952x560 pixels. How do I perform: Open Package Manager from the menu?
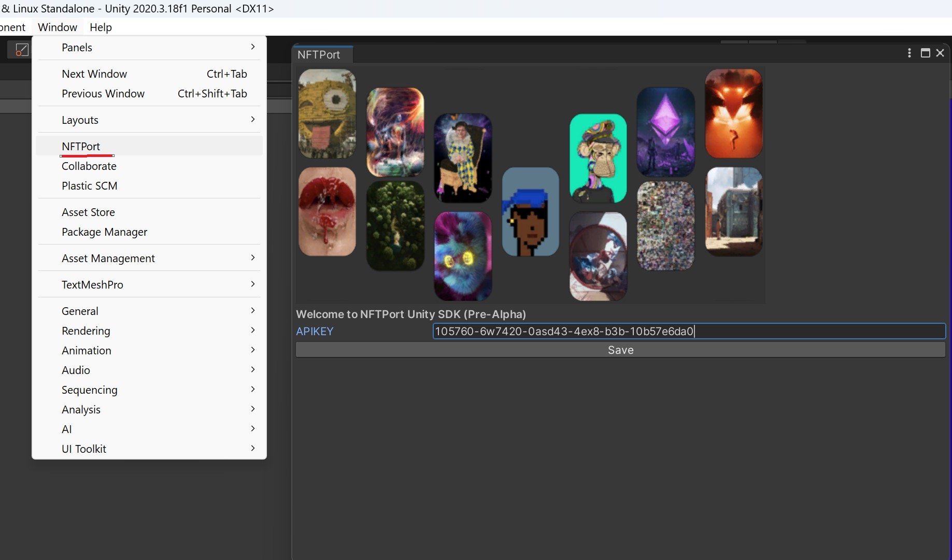(149, 232)
